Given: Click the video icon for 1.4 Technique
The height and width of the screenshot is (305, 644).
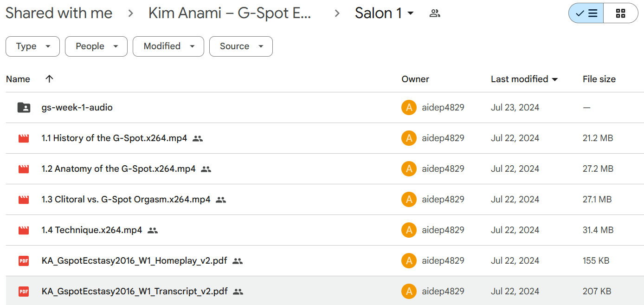Looking at the screenshot, I should coord(24,230).
